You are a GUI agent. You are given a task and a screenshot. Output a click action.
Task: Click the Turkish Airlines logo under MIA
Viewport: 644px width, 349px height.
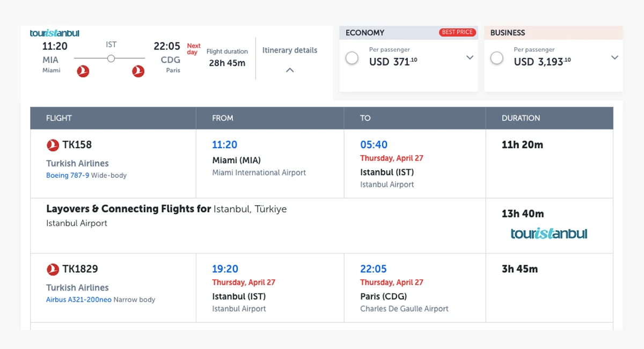(83, 71)
